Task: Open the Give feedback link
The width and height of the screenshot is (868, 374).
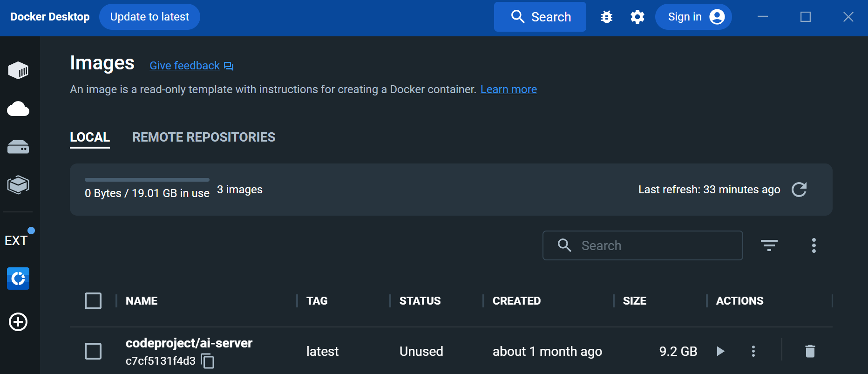Action: click(184, 66)
